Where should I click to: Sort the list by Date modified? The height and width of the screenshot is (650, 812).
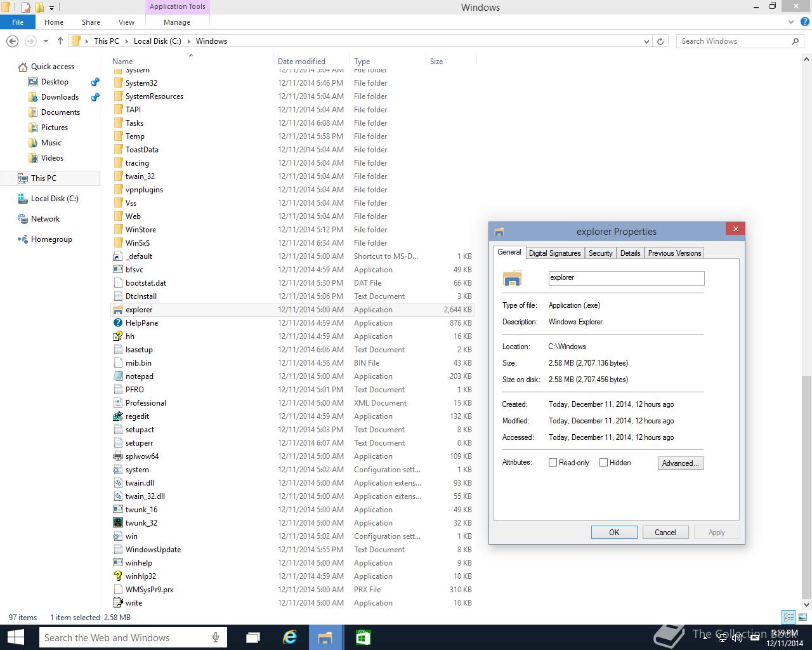[x=311, y=62]
